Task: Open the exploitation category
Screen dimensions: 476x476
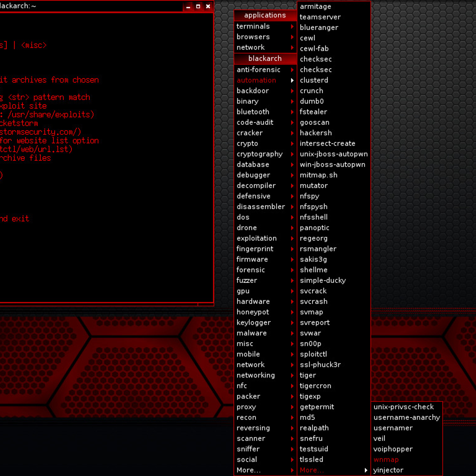Action: 265,238
